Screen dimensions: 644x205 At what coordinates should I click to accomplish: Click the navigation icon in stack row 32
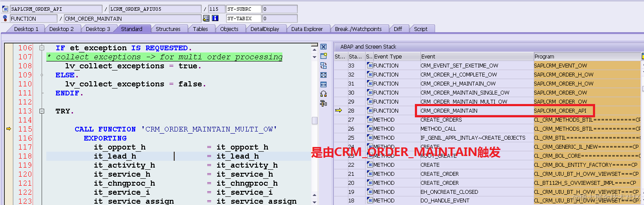(369, 74)
